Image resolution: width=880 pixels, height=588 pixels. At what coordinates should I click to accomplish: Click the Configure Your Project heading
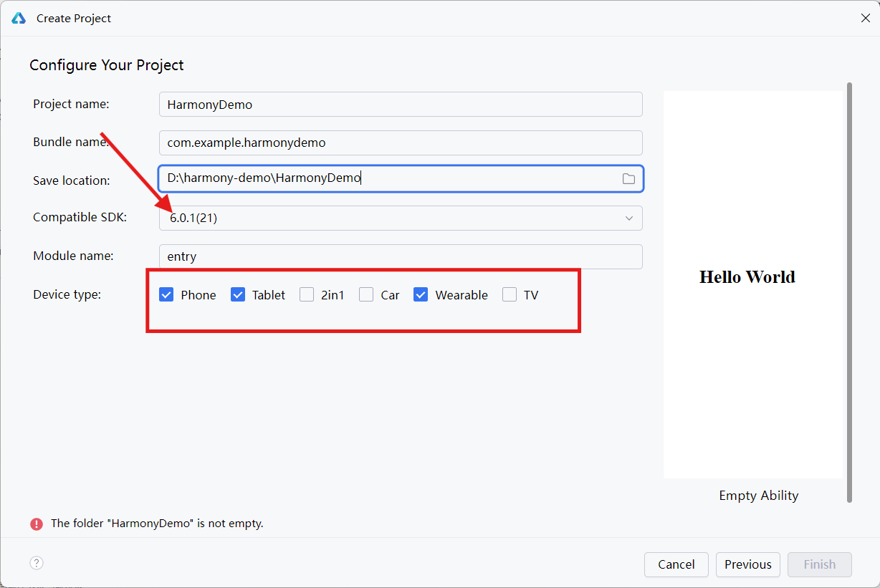107,65
